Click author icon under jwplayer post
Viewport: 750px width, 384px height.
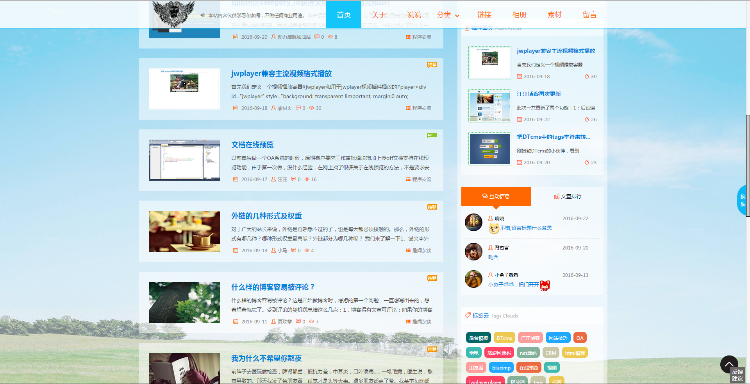[x=274, y=108]
